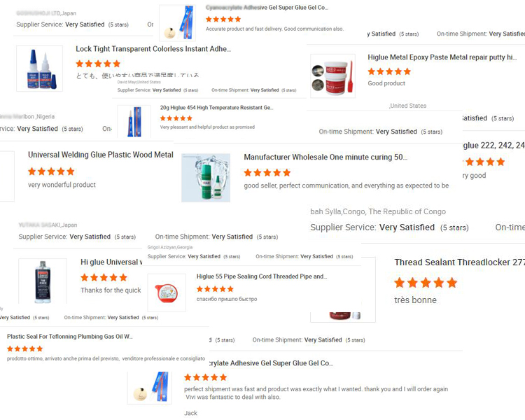Open the Manufacturer Wholesale One minute curing title
This screenshot has width=525, height=420.
click(x=325, y=157)
